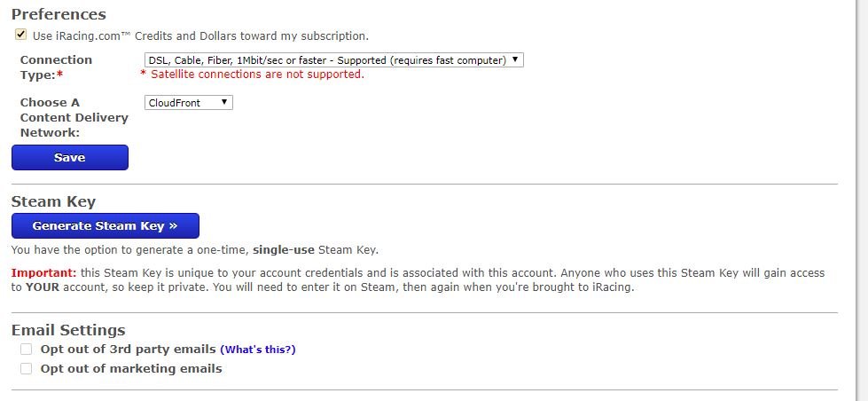Image resolution: width=868 pixels, height=401 pixels.
Task: Click the Email Settings heading
Action: (x=68, y=330)
